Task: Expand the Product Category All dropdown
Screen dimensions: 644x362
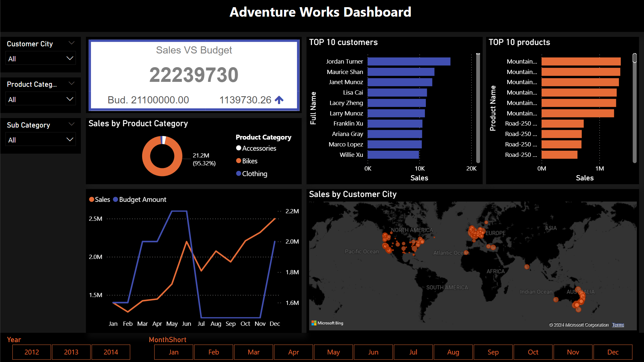Action: (41, 99)
